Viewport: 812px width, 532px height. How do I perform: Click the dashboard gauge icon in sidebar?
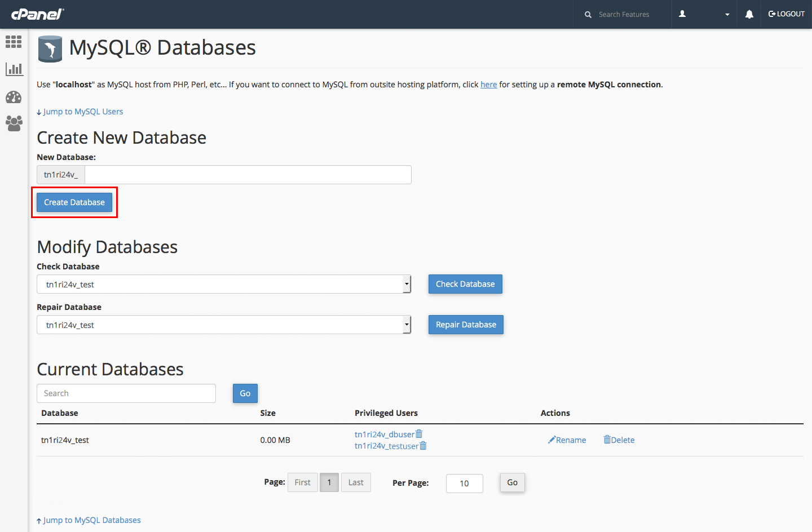tap(14, 96)
